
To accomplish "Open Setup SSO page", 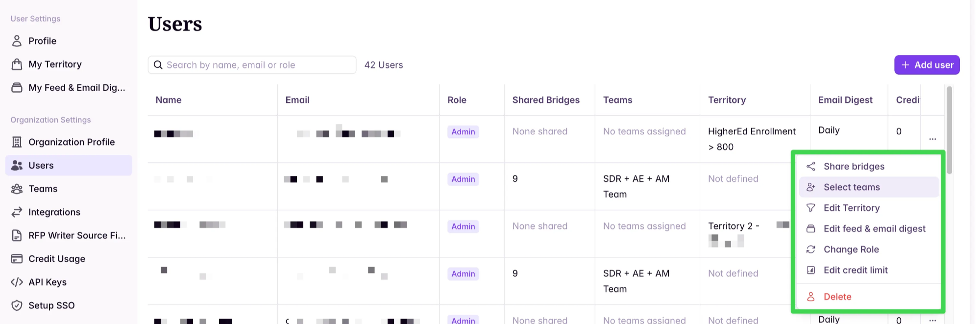I will point(69,305).
